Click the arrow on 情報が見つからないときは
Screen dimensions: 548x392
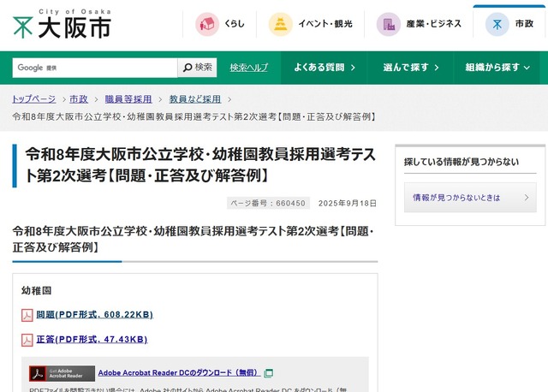click(527, 198)
